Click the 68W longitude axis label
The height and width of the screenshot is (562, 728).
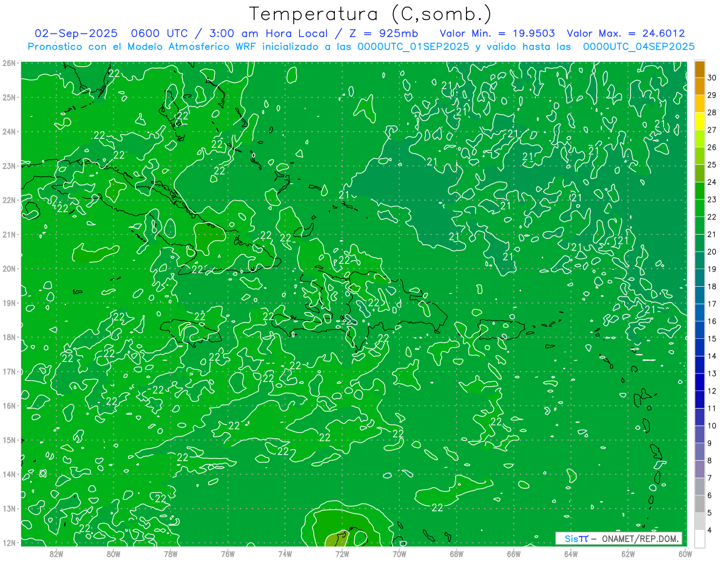point(456,554)
